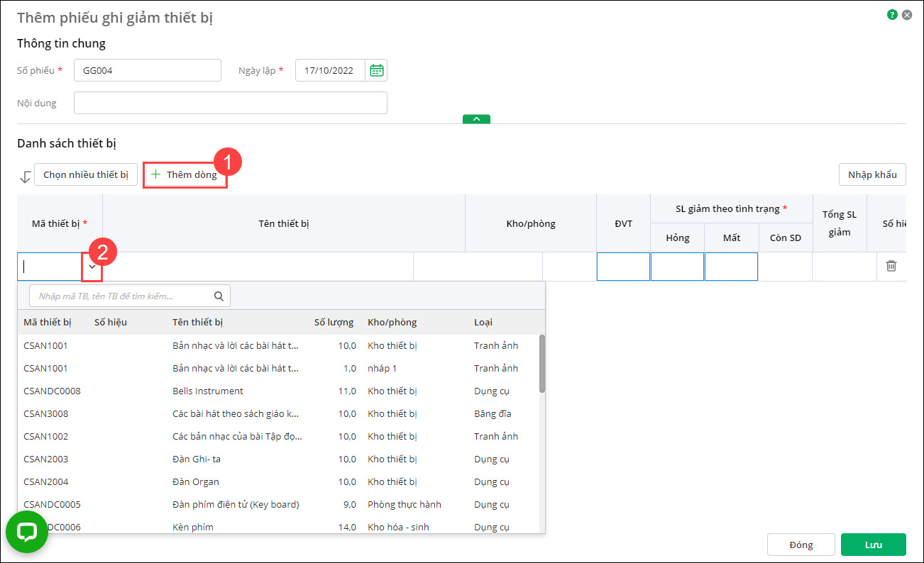Click the down arrow sort icon

[25, 177]
